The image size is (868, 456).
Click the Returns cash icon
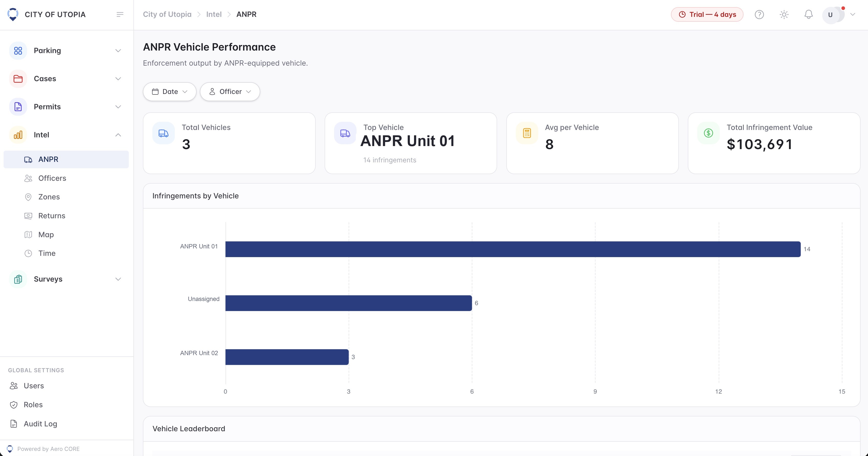tap(28, 216)
